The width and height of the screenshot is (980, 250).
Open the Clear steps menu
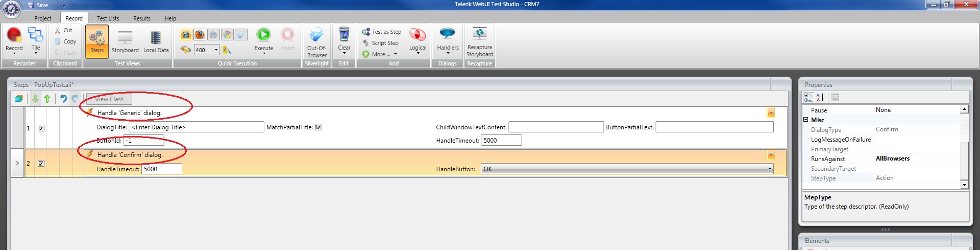[344, 41]
